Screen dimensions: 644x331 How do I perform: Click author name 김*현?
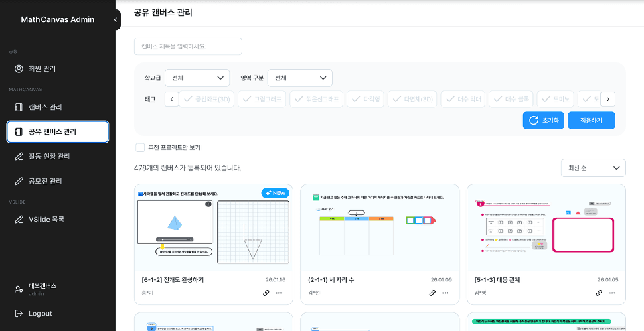pyautogui.click(x=314, y=293)
